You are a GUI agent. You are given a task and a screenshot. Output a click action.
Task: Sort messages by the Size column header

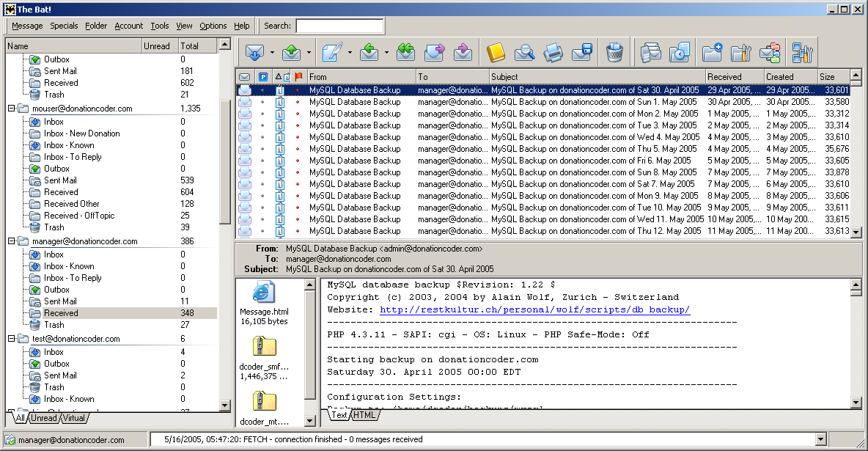pos(833,77)
